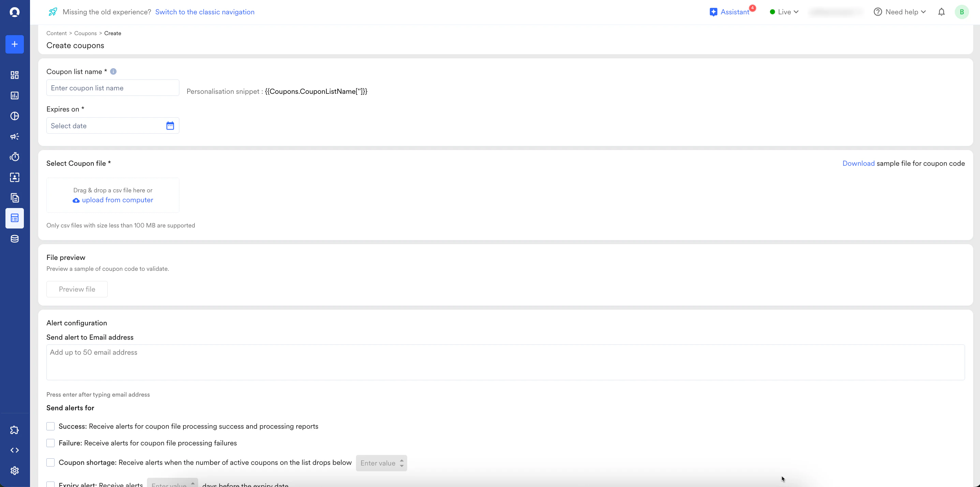The image size is (980, 487).
Task: Click the calendar icon in Expires on field
Action: (x=170, y=126)
